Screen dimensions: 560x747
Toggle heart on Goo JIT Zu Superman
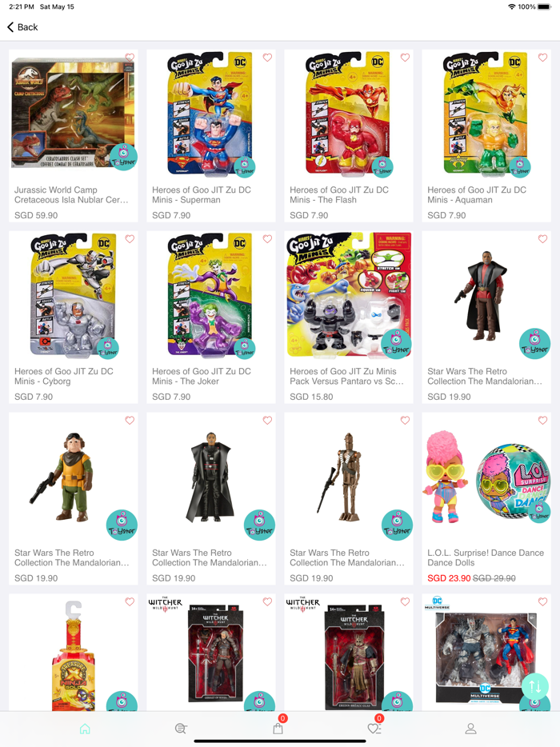tap(267, 57)
